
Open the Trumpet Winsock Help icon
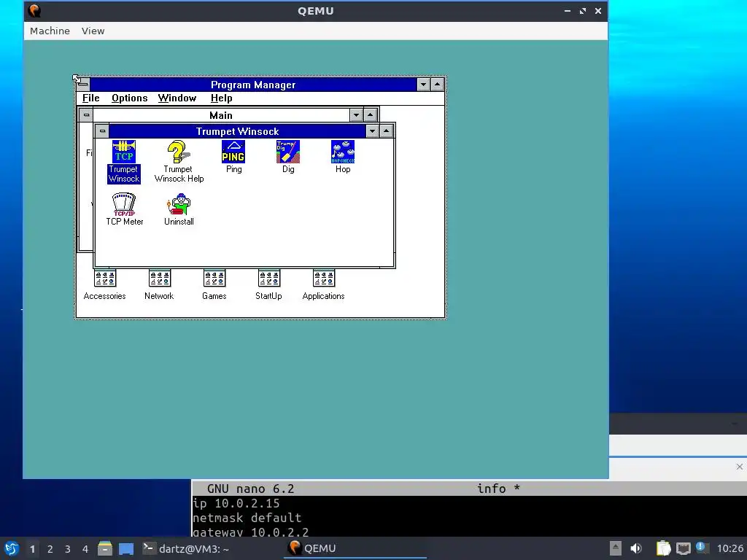tap(179, 161)
